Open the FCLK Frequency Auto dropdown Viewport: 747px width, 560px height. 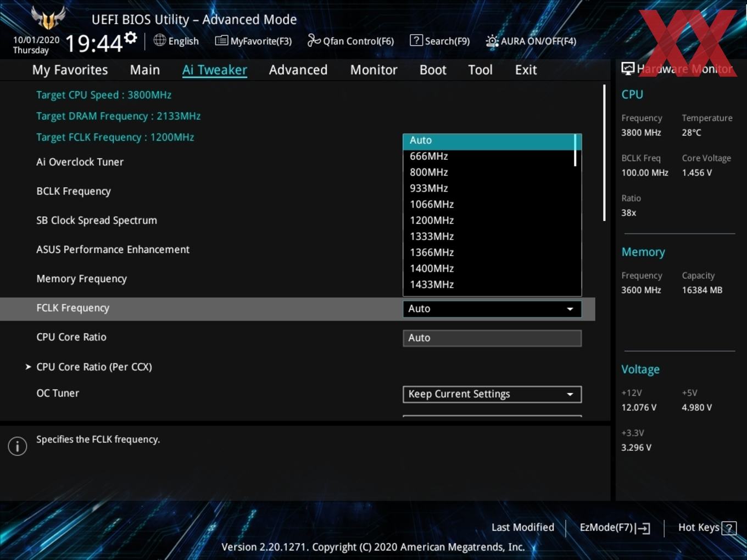[x=492, y=309]
